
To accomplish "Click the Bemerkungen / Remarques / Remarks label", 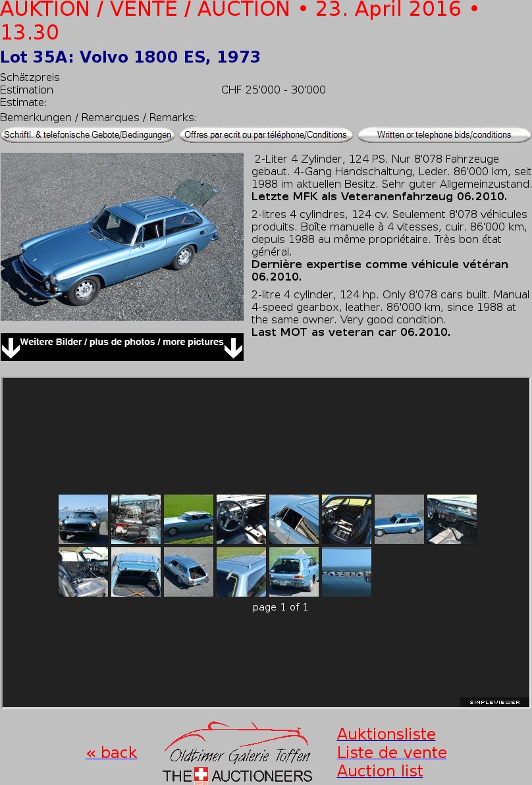I will coord(99,118).
